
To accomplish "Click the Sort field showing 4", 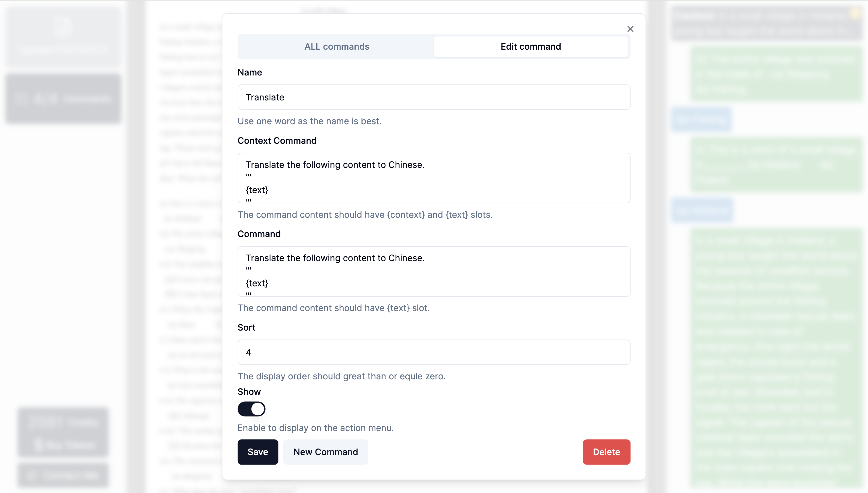I will 433,352.
